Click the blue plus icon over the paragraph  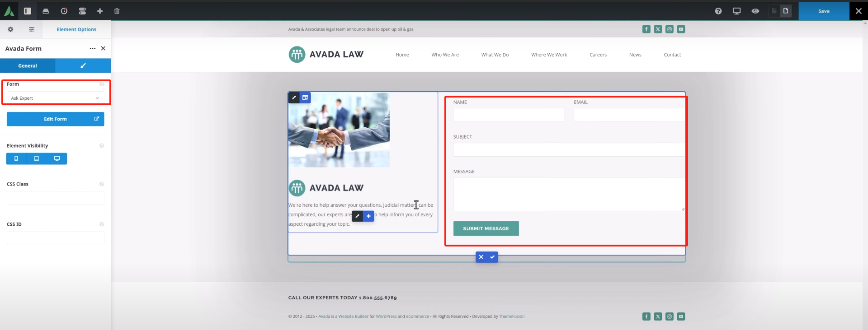click(368, 216)
